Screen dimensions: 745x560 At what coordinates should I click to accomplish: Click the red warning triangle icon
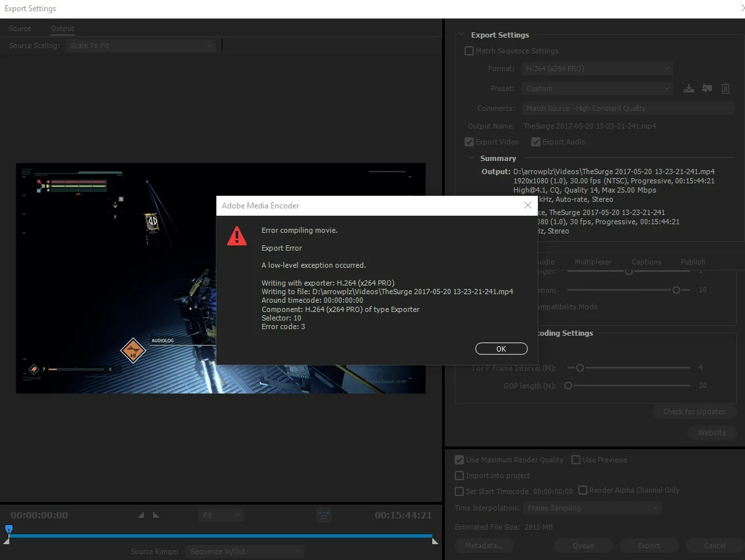237,236
